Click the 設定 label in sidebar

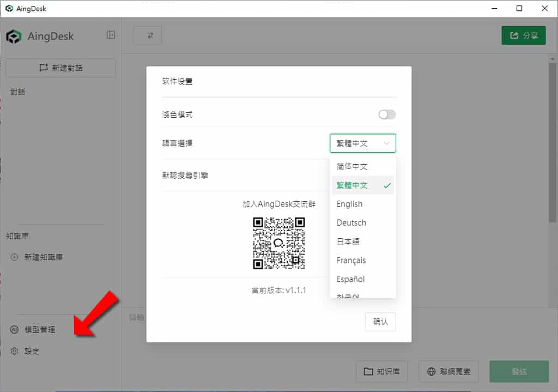32,351
